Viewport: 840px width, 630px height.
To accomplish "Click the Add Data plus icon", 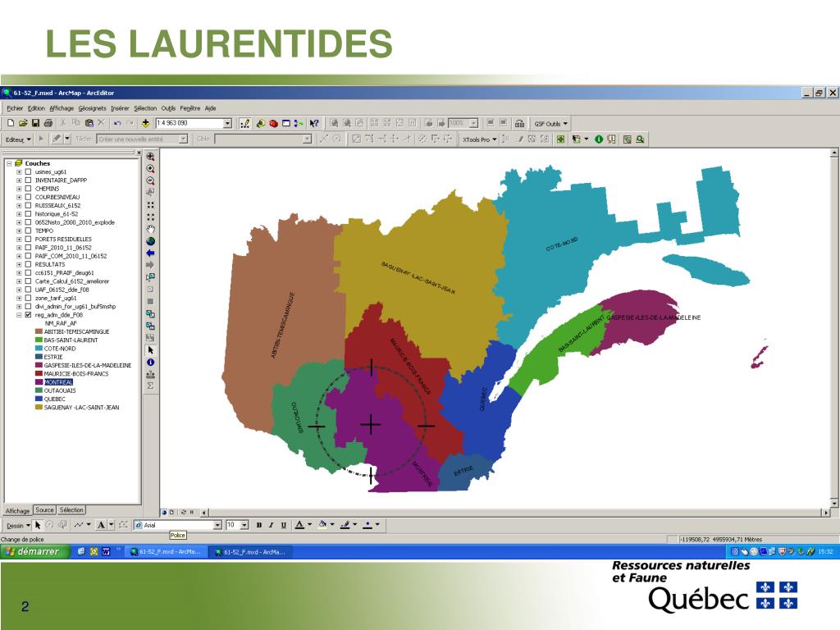I will point(145,123).
